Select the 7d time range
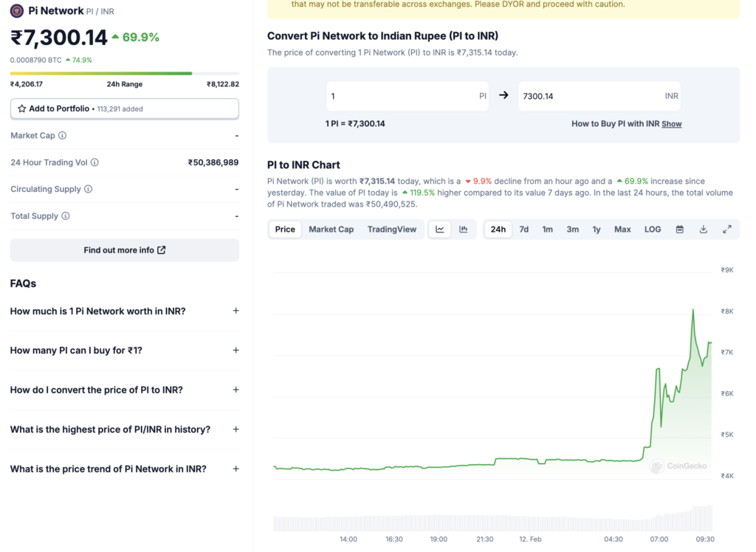The width and height of the screenshot is (756, 552). click(x=523, y=230)
